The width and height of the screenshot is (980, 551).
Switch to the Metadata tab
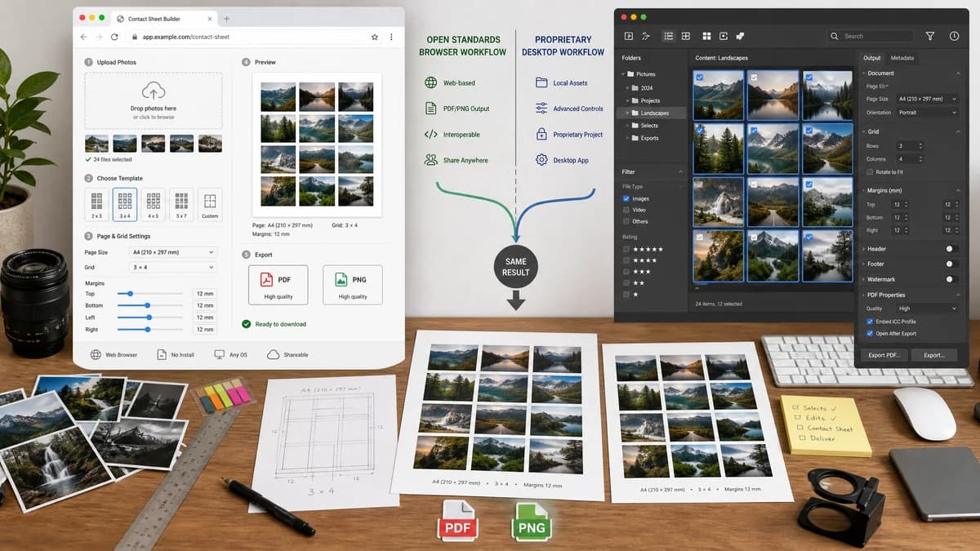(902, 58)
